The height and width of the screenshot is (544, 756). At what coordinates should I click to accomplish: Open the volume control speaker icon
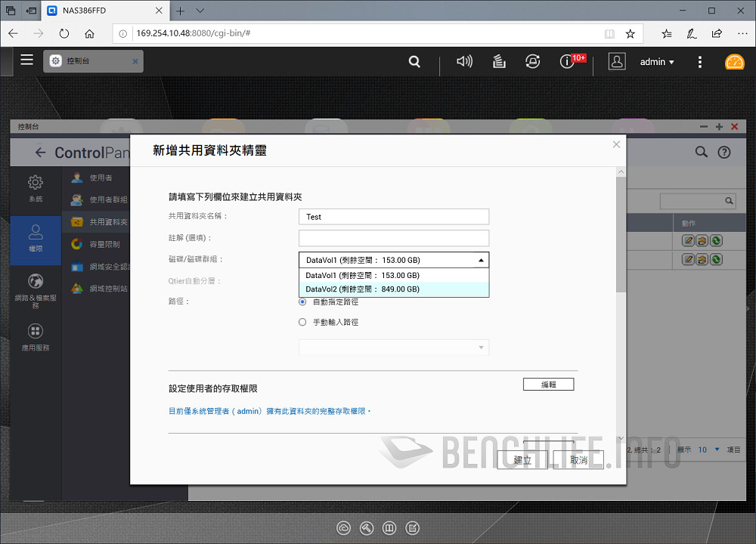(464, 62)
